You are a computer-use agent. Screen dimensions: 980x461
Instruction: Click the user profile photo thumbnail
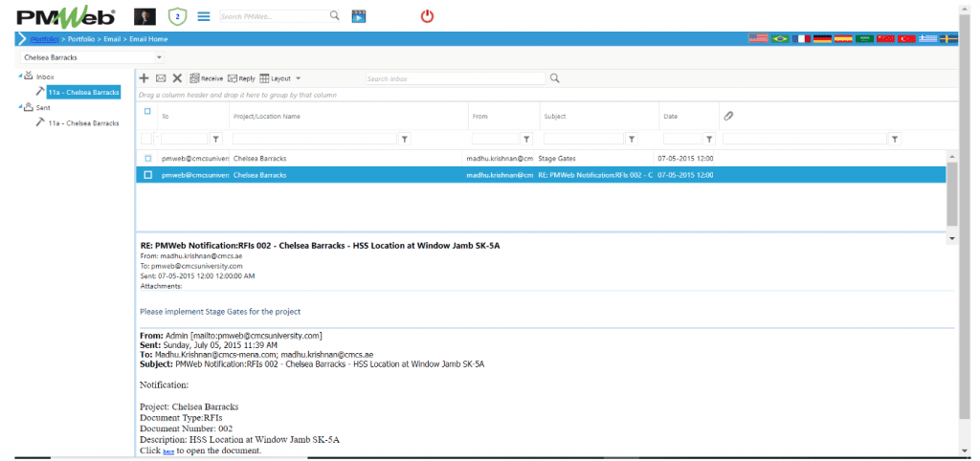pos(145,16)
